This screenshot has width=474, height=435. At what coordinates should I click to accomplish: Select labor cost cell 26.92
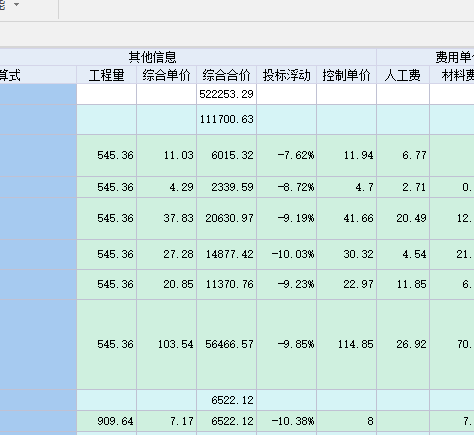tap(403, 344)
